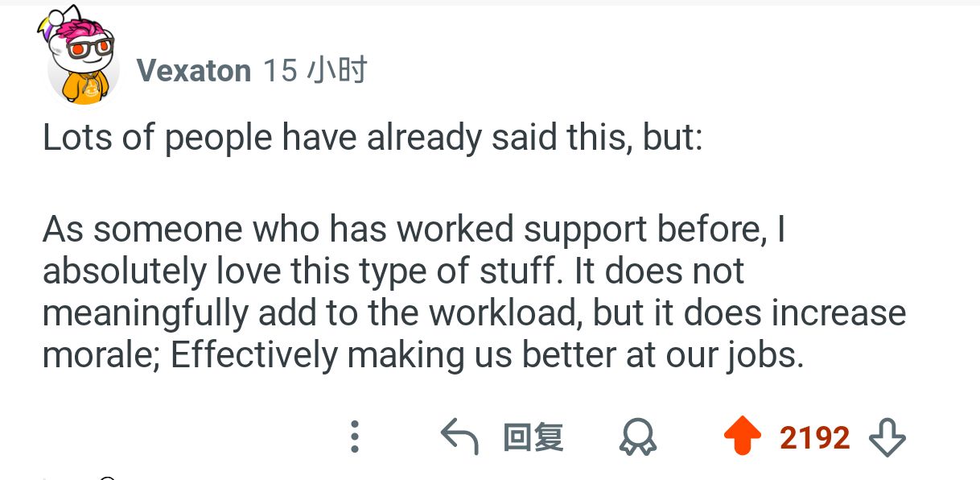Screen dimensions: 980x480
Task: Click the 15 小时 timestamp
Action: [315, 71]
